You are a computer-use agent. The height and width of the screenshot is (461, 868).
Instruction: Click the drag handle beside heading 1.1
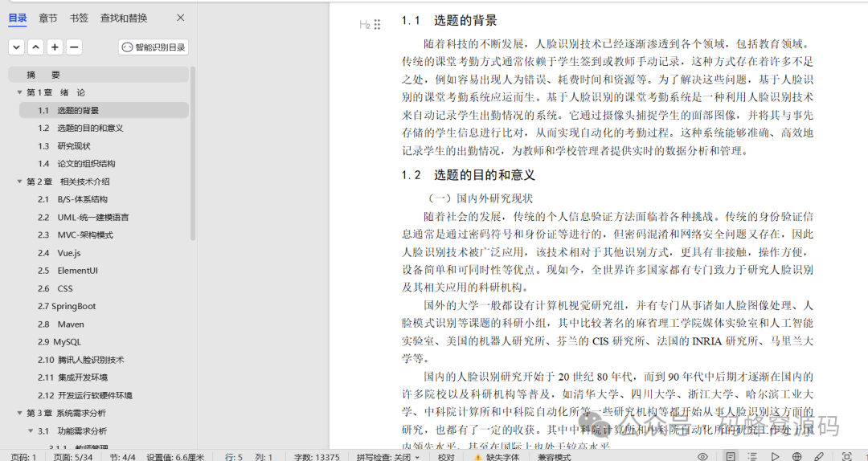[x=377, y=24]
